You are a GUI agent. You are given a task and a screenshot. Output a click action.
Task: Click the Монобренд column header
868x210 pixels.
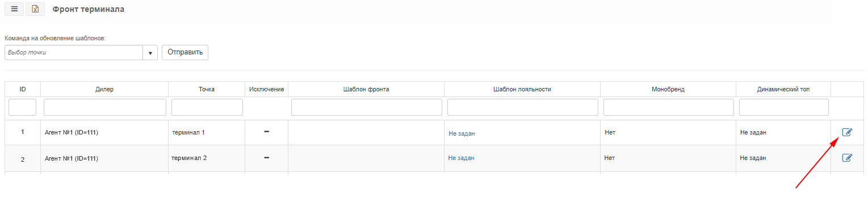pos(668,89)
